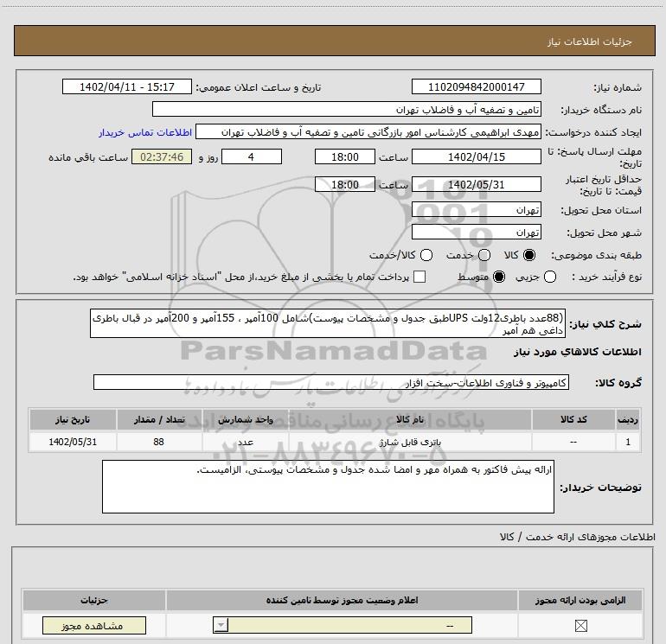Toggle the اسناد خزانه اسلامی payment checkbox
The height and width of the screenshot is (644, 666).
pos(419,277)
